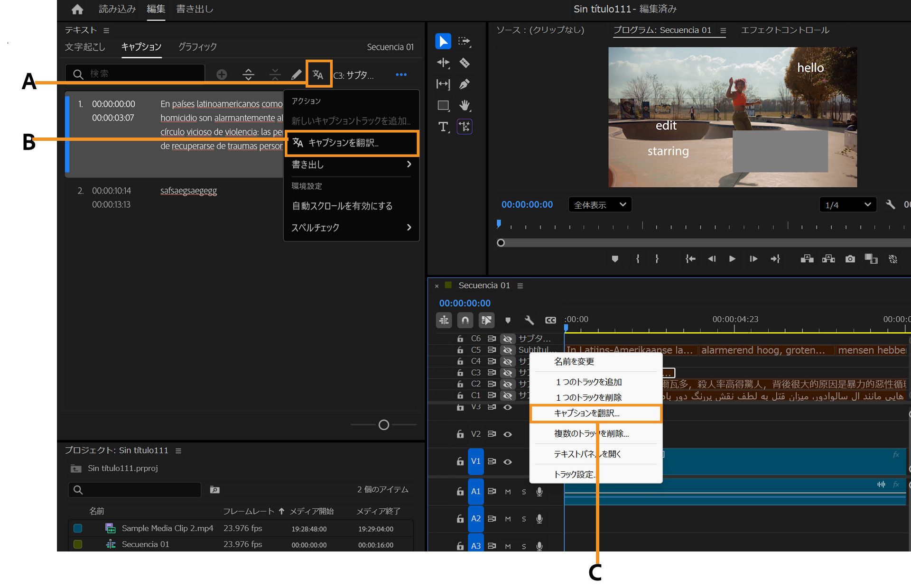Open the 全体表示 zoom level dropdown
Viewport: 911px width, 588px height.
(600, 204)
